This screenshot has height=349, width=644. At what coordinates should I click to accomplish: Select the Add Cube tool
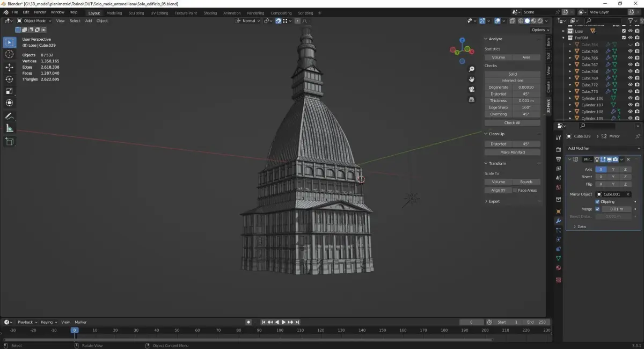(x=10, y=142)
